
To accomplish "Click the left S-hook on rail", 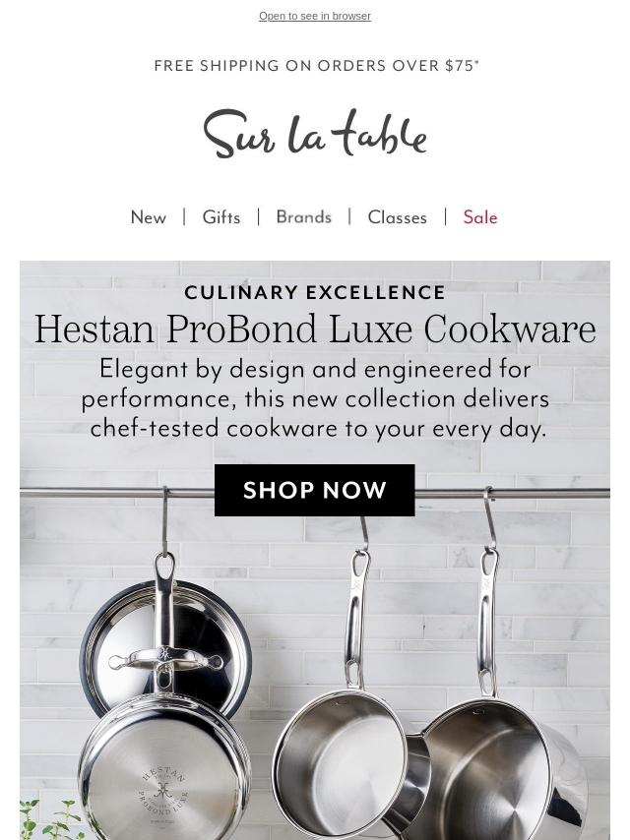I will pyautogui.click(x=165, y=520).
